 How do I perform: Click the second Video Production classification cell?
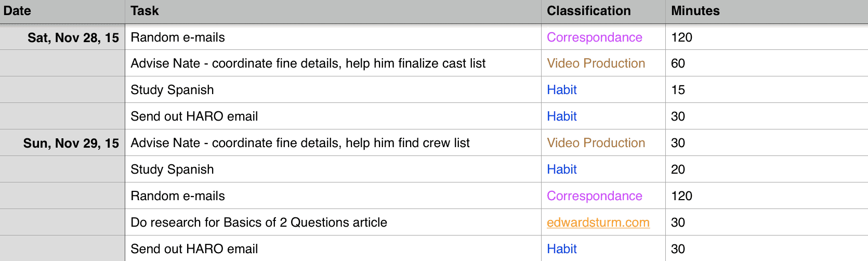(603, 143)
